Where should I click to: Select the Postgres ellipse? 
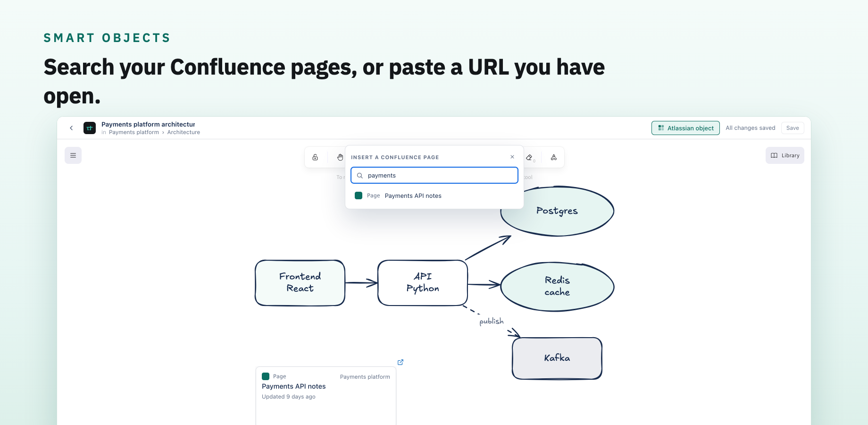pyautogui.click(x=557, y=211)
